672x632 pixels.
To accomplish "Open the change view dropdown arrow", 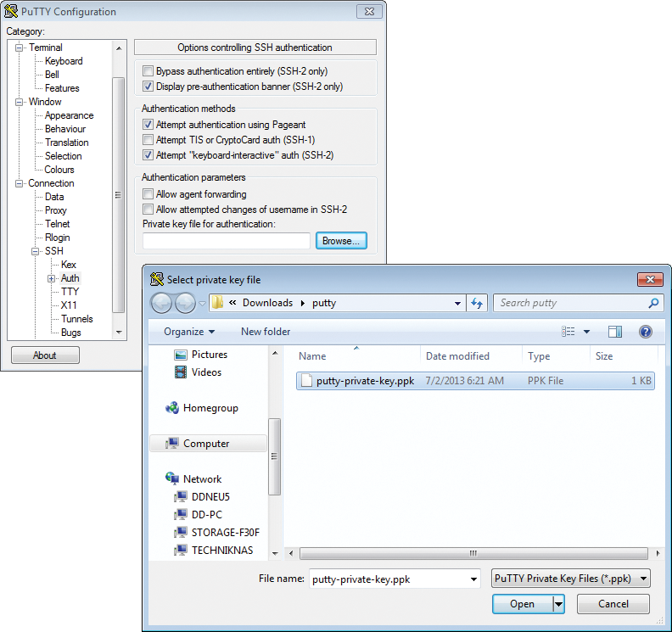I will point(586,332).
